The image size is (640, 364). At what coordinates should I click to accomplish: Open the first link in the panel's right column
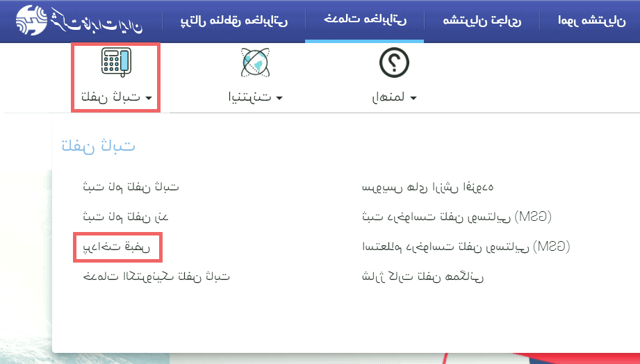tap(427, 187)
